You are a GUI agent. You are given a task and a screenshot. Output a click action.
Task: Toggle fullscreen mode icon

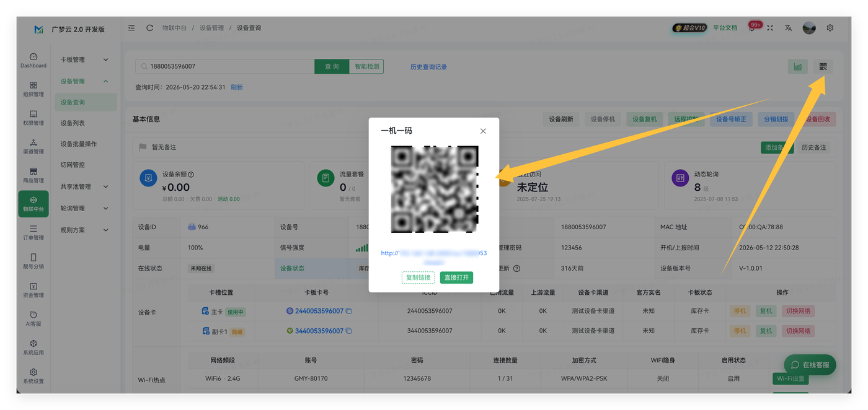770,28
